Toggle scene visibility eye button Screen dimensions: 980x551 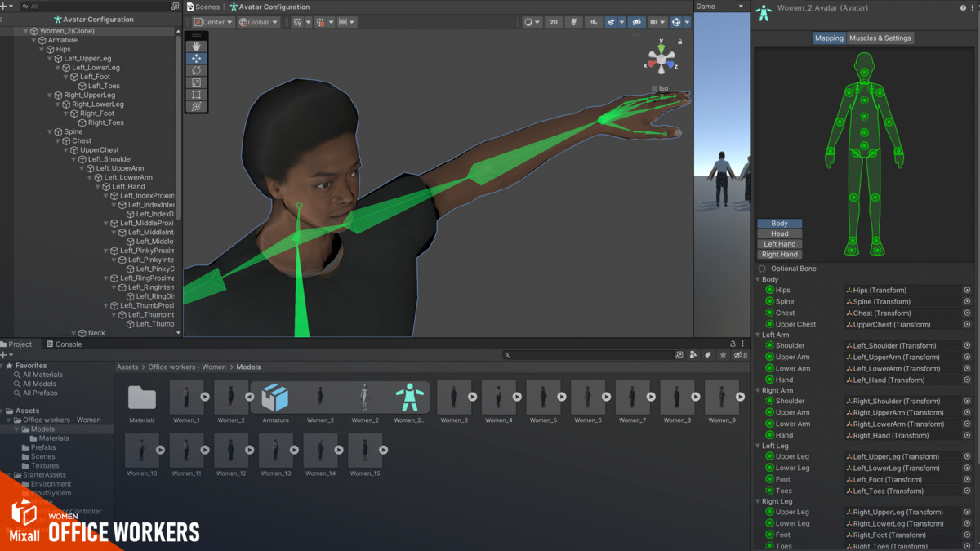(637, 22)
